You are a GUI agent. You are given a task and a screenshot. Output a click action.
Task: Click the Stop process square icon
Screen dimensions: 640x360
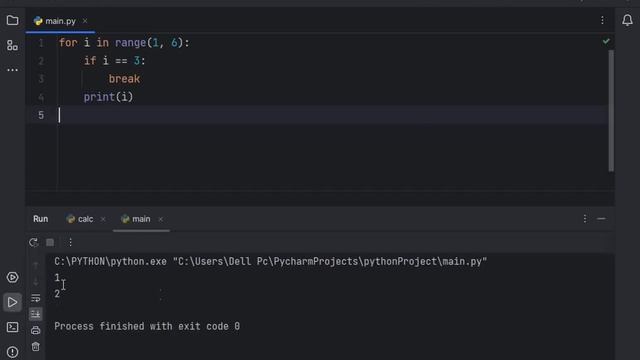coord(50,242)
